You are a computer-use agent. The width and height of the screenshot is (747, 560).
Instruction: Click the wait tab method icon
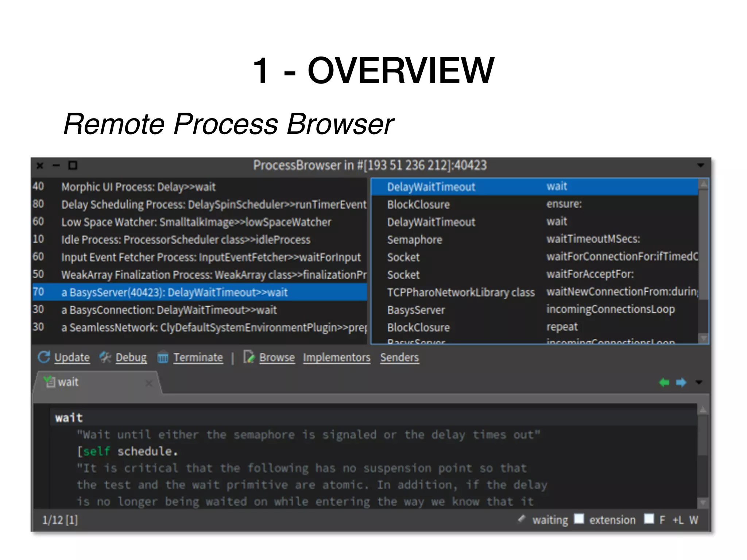pyautogui.click(x=49, y=381)
